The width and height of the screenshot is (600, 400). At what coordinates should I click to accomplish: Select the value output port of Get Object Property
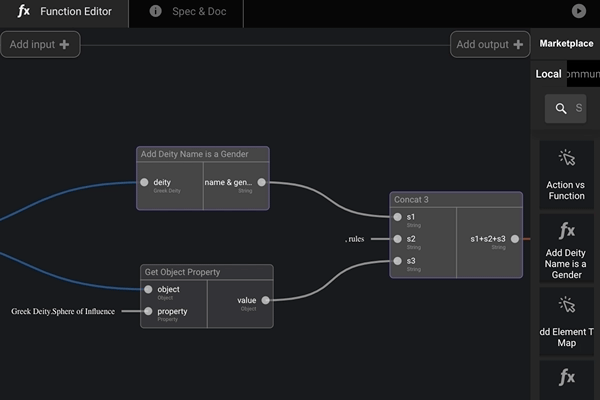point(265,300)
